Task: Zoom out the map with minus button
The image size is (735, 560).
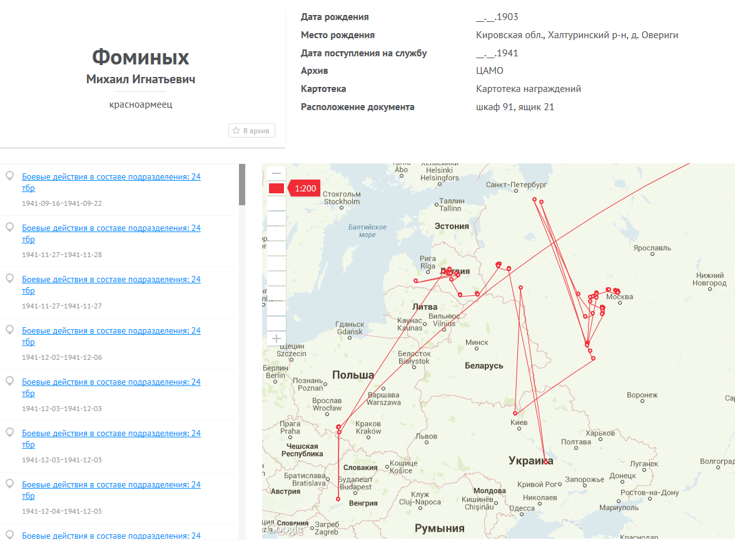Action: (x=276, y=173)
